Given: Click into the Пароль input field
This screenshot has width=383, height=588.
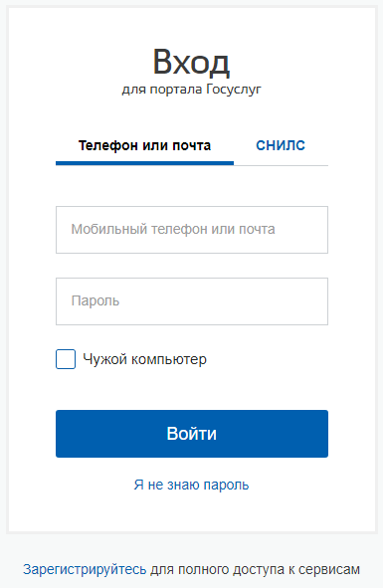Looking at the screenshot, I should 192,301.
